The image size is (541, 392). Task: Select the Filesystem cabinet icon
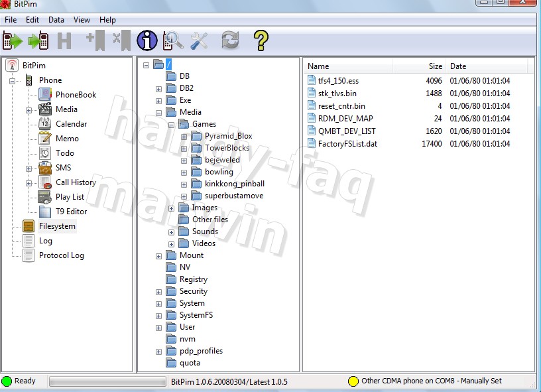click(x=29, y=226)
